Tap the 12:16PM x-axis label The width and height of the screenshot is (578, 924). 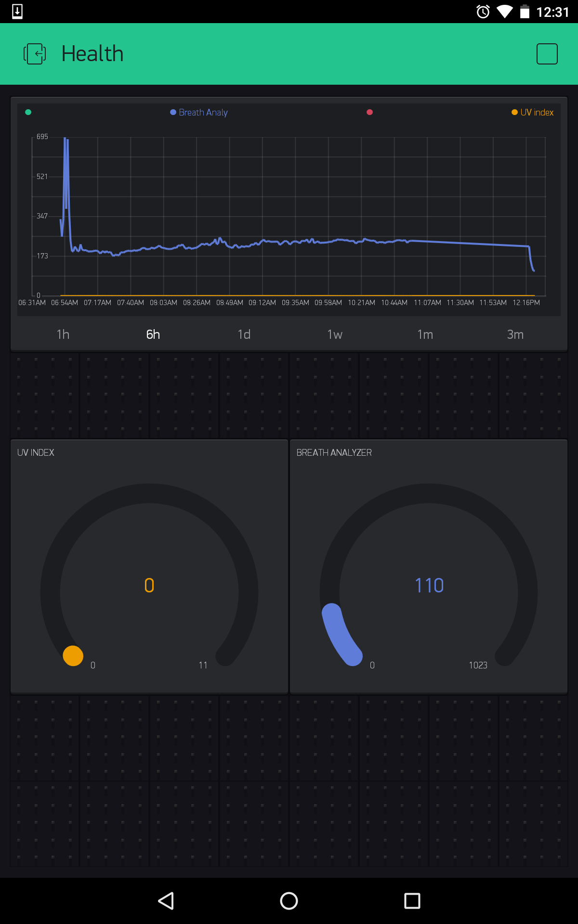tap(526, 303)
